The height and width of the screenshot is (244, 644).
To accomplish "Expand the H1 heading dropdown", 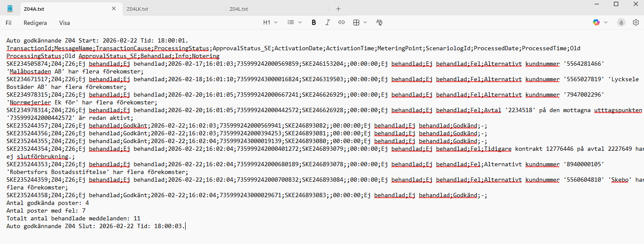I will click(x=270, y=22).
